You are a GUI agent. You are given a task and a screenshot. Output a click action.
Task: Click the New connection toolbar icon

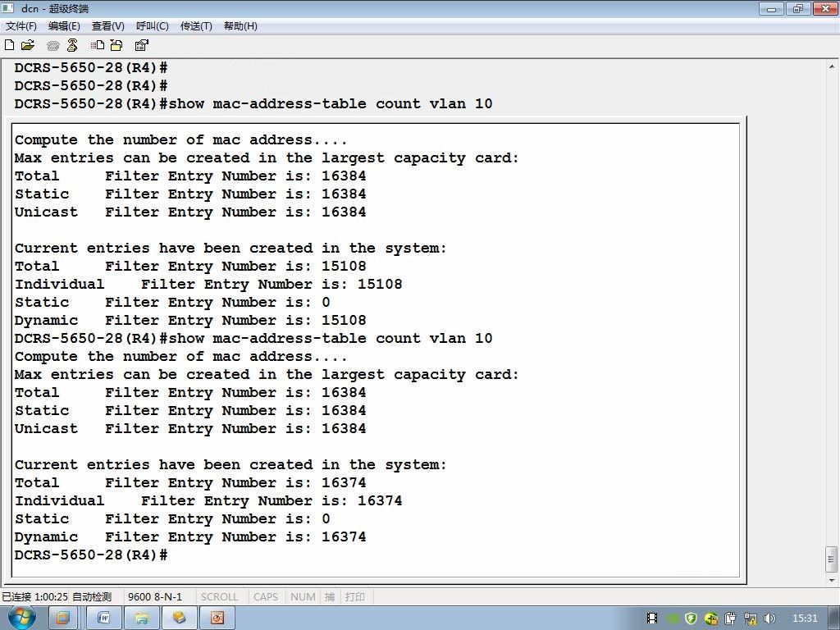pos(10,46)
